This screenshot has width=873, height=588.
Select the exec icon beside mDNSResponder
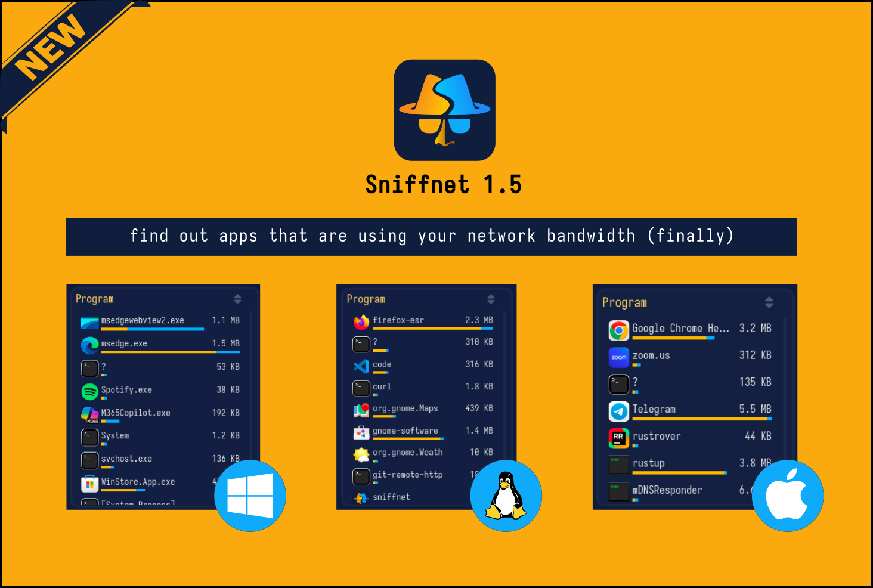click(619, 492)
